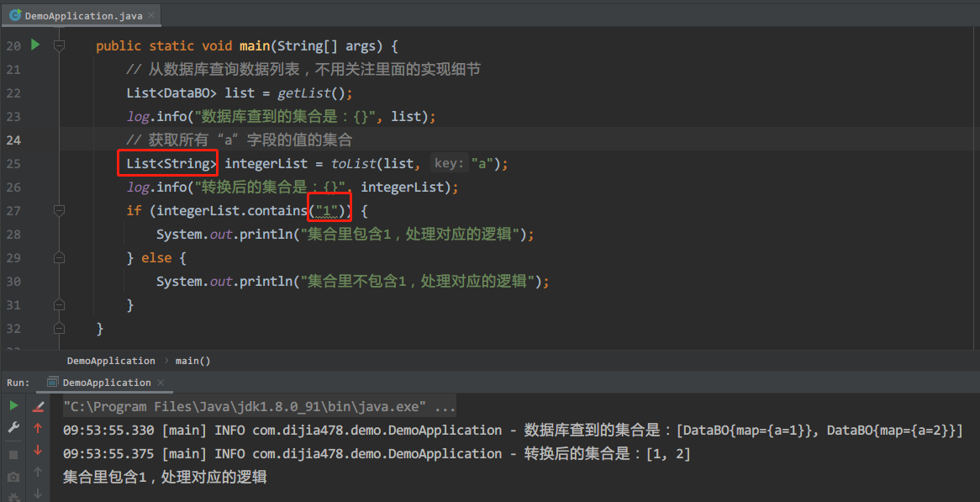Click the fold end marker at line 32
Viewport: 980px width, 502px height.
[59, 328]
